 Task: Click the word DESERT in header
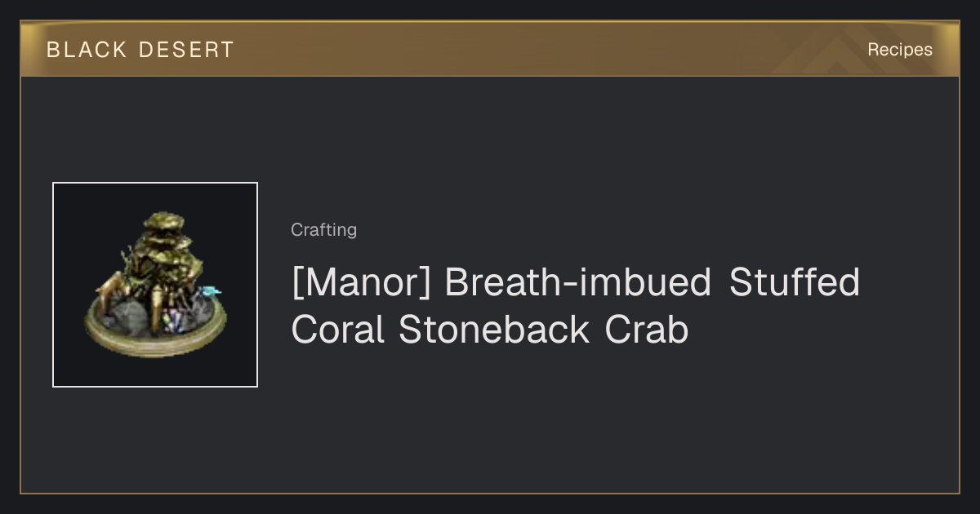(186, 50)
